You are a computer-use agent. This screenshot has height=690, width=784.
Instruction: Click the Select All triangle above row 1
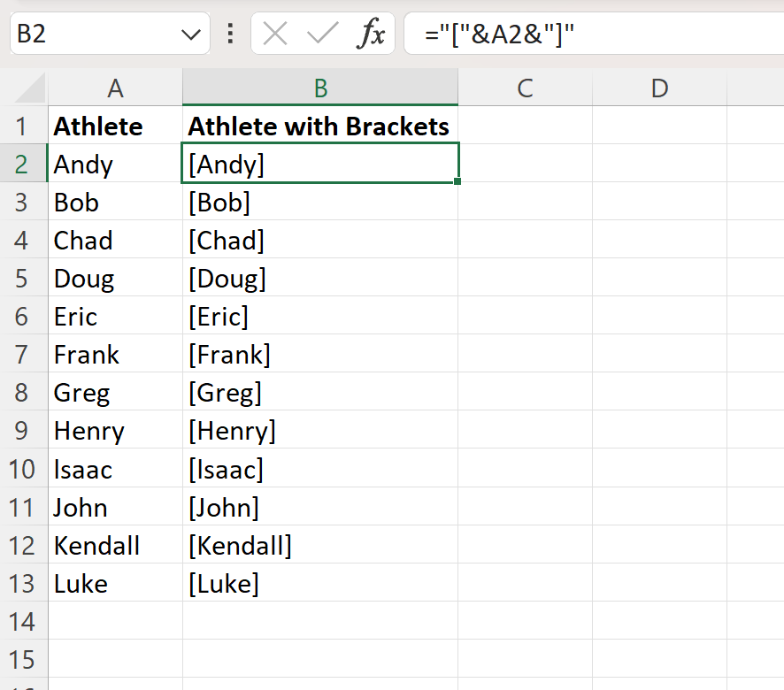pyautogui.click(x=23, y=88)
